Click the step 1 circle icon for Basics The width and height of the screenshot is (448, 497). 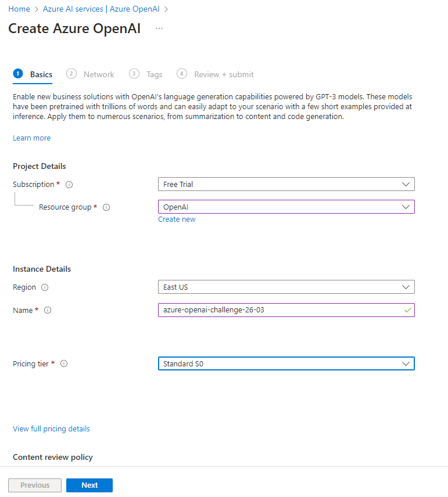click(x=18, y=74)
